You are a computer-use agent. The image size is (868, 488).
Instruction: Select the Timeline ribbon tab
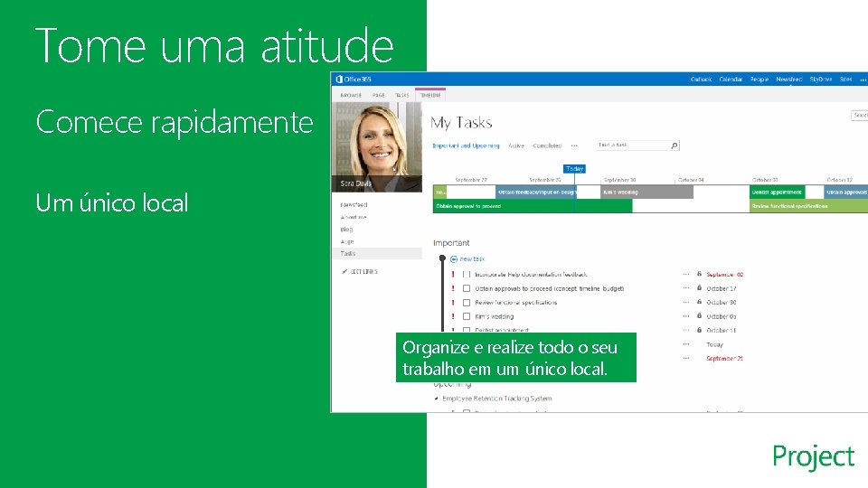430,95
